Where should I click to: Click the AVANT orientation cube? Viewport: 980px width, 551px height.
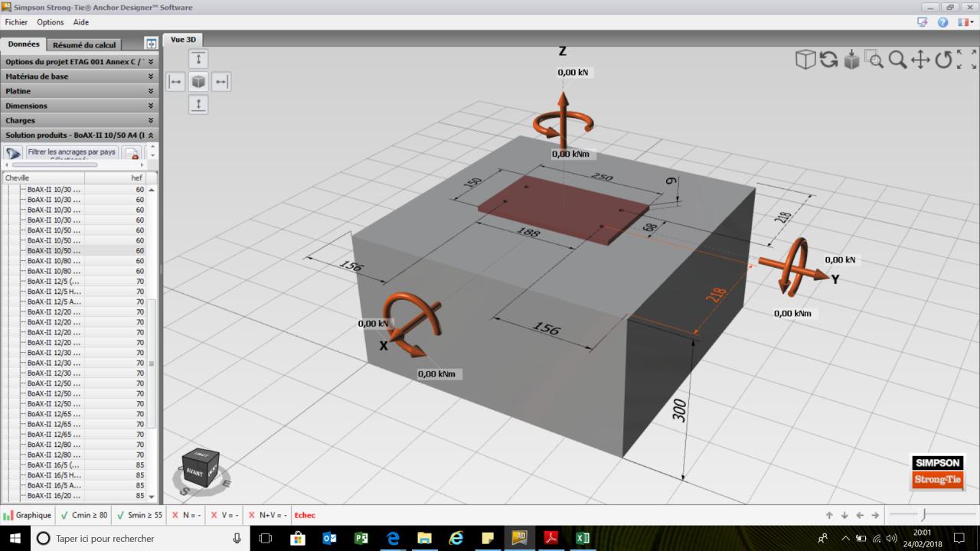point(200,469)
